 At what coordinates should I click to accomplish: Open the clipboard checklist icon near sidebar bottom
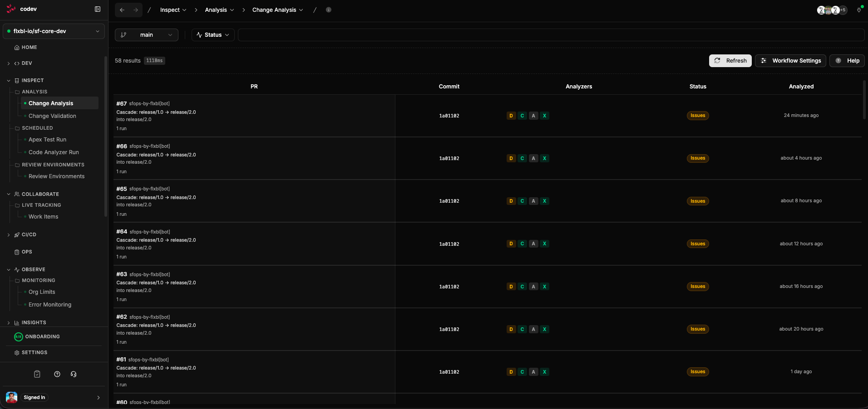point(37,374)
